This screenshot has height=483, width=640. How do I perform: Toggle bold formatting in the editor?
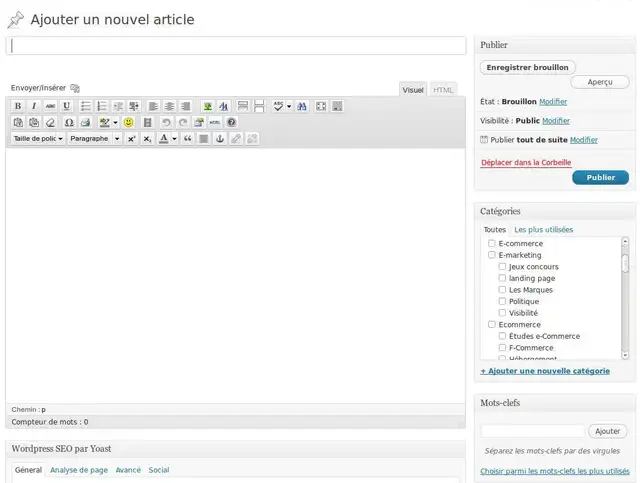[18, 107]
